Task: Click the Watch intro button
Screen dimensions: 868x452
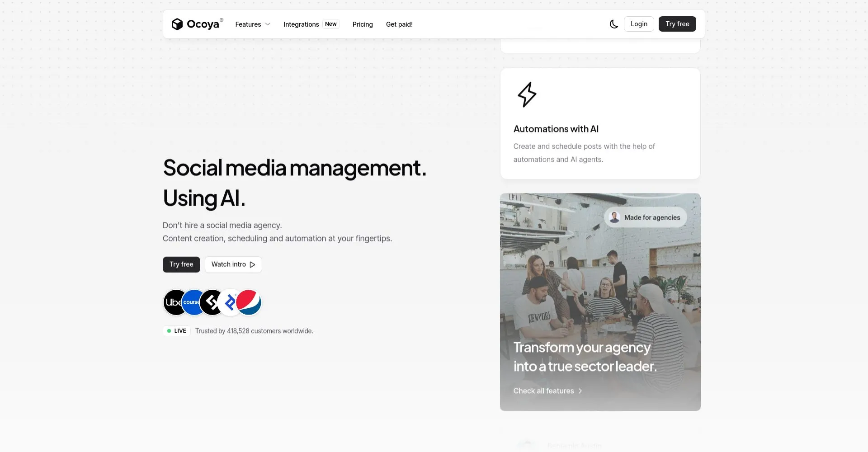Action: pos(233,264)
